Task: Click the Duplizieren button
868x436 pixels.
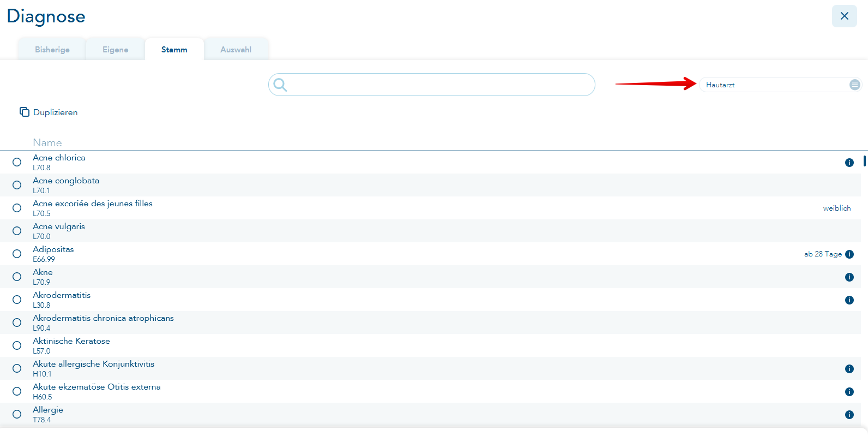Action: (x=49, y=112)
